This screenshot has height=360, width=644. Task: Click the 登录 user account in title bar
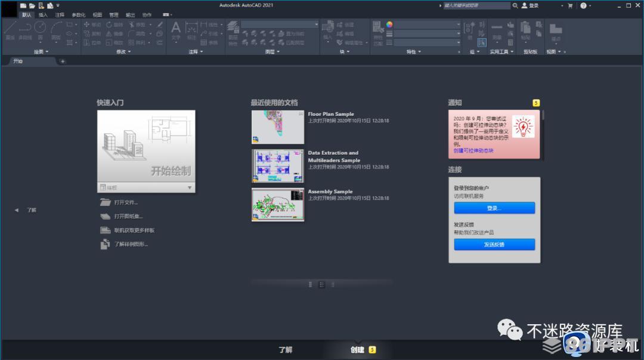coord(530,5)
